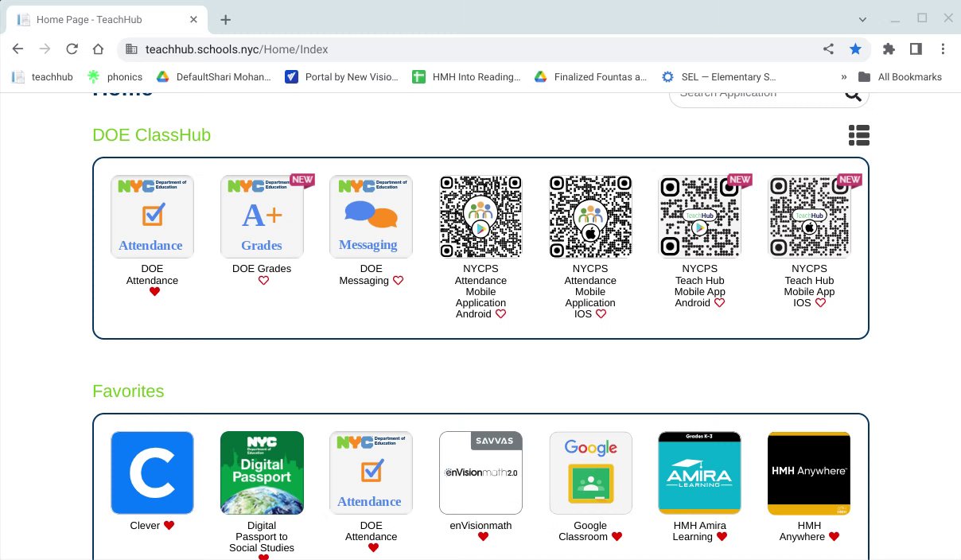Open a new browser tab

point(225,19)
